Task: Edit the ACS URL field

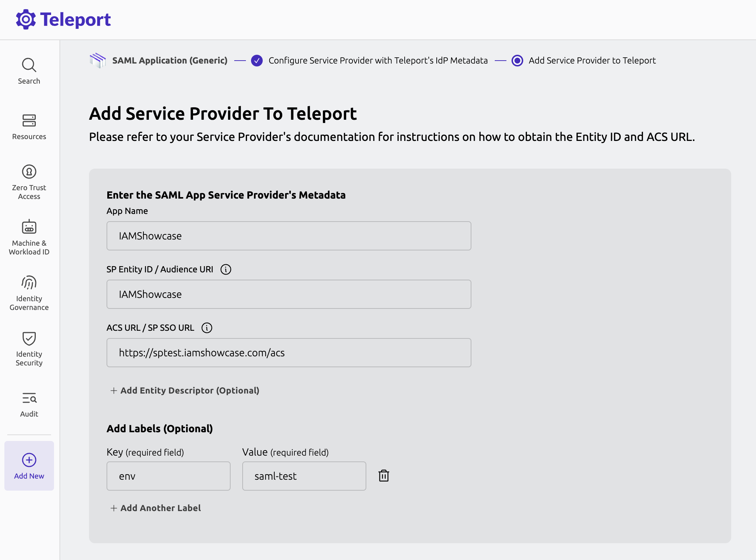Action: point(289,353)
